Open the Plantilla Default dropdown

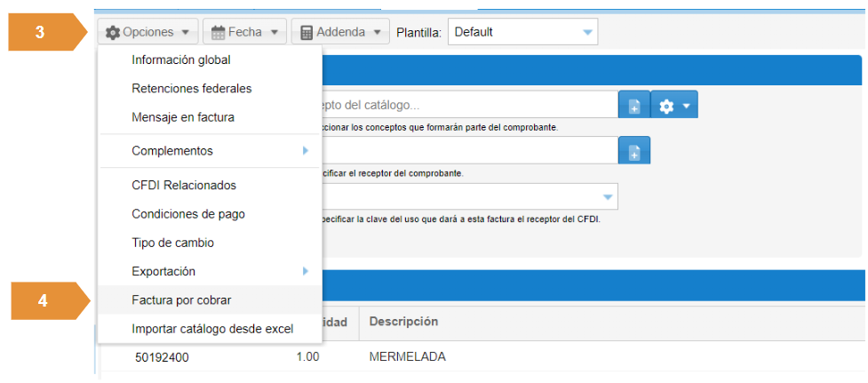(522, 32)
